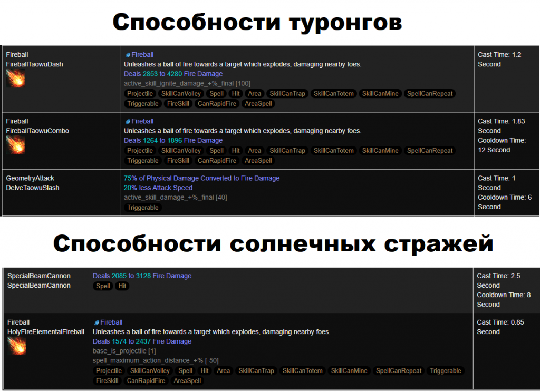Choose the AreaSpell tag in HolyFireElementalFireball row
Screen dimensions: 540x392
coord(187,381)
